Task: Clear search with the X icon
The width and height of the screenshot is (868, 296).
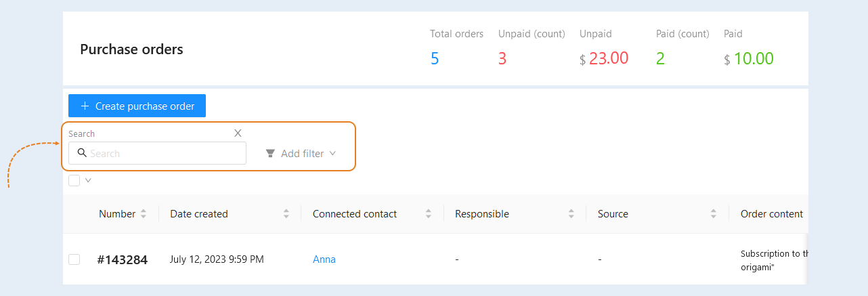Action: [238, 133]
